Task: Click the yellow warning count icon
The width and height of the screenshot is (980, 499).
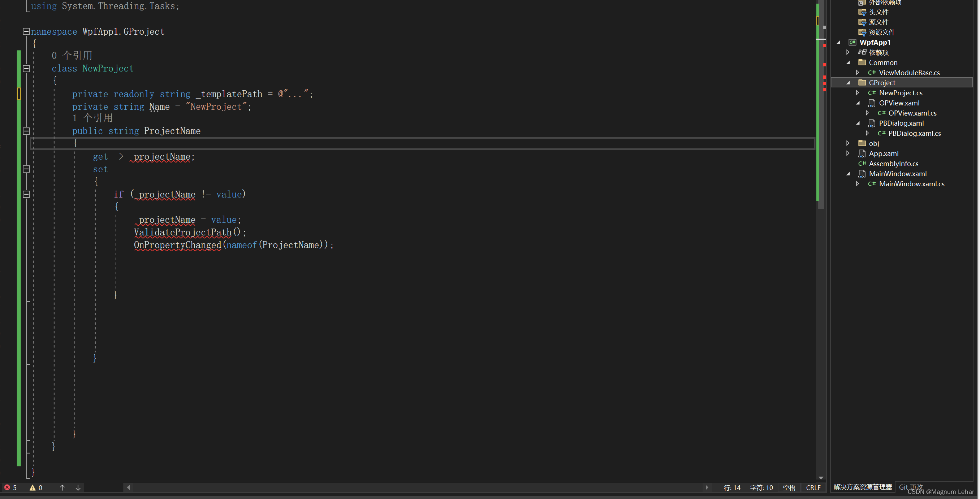Action: pyautogui.click(x=33, y=487)
